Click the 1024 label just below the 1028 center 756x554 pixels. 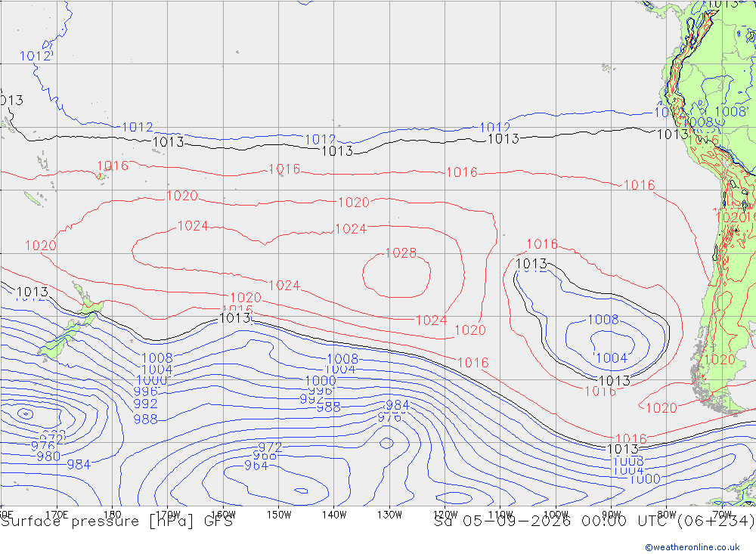431,320
